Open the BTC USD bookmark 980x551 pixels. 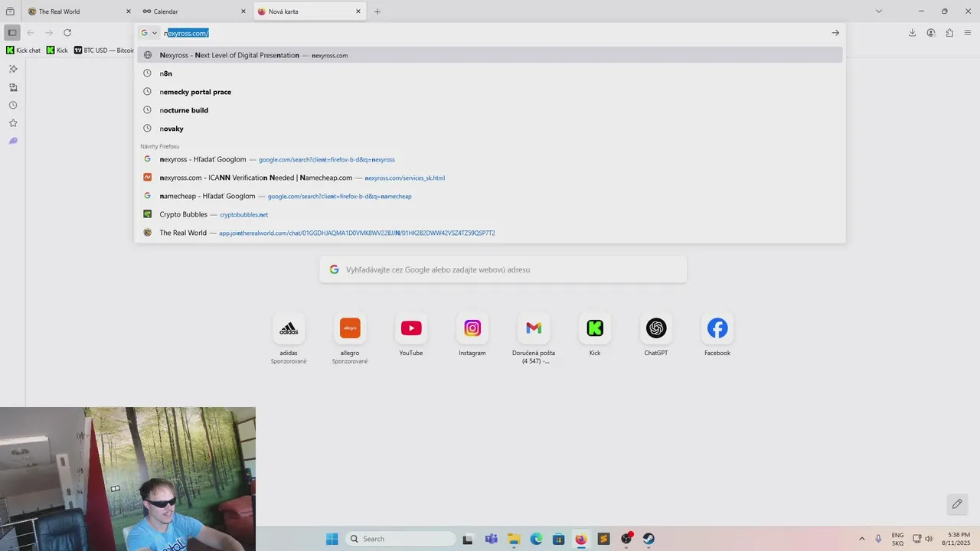click(103, 51)
